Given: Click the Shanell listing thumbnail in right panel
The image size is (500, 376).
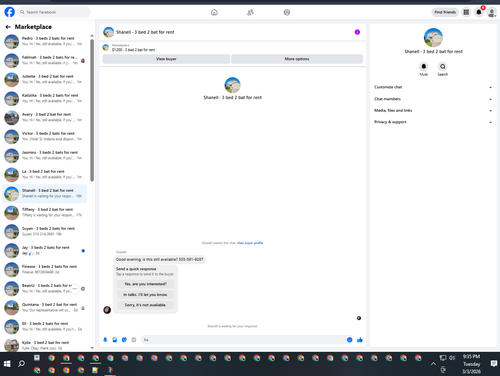Looking at the screenshot, I should [x=433, y=37].
